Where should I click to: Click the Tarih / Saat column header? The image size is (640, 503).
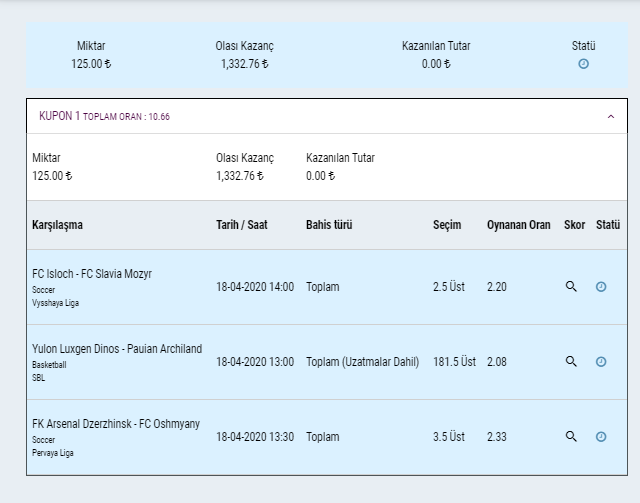click(242, 225)
